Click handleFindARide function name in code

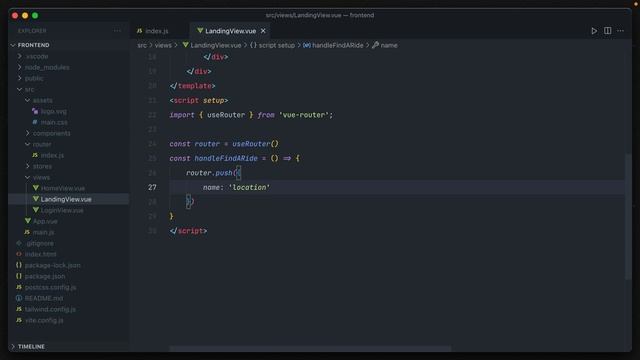(226, 158)
